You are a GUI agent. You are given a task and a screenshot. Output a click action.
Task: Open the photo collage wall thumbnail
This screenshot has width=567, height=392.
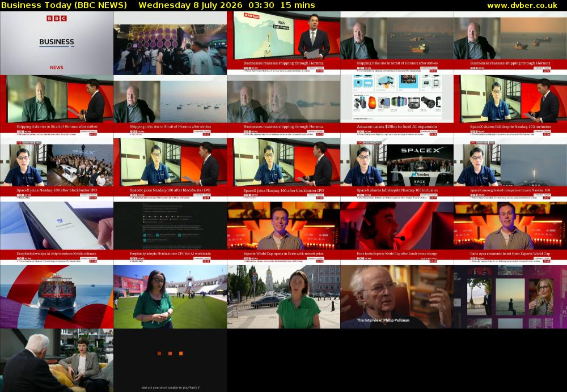tap(510, 297)
